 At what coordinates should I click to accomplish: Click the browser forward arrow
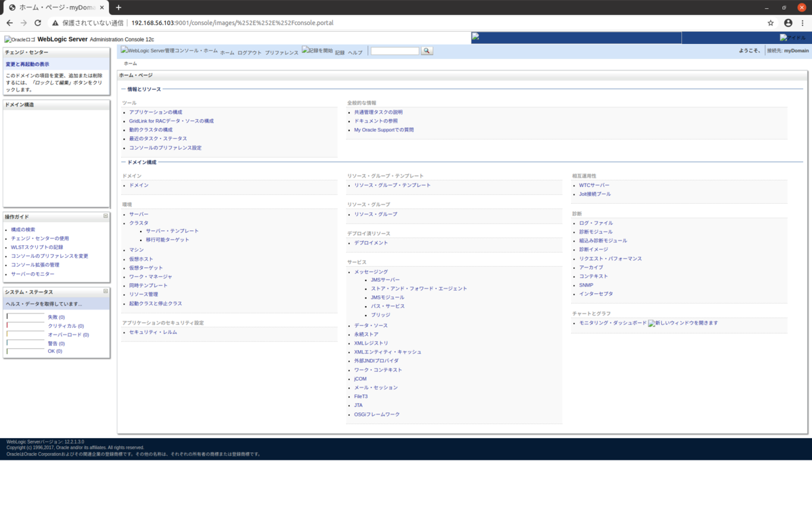click(24, 22)
